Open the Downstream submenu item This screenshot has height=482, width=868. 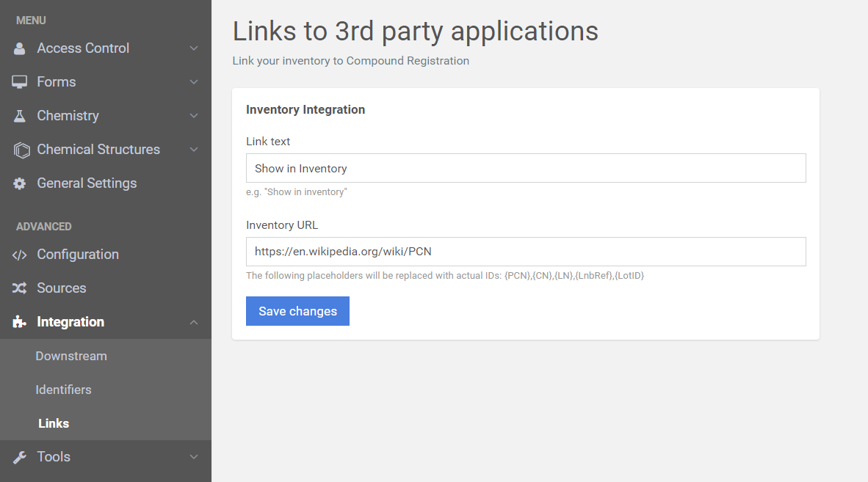pos(71,356)
